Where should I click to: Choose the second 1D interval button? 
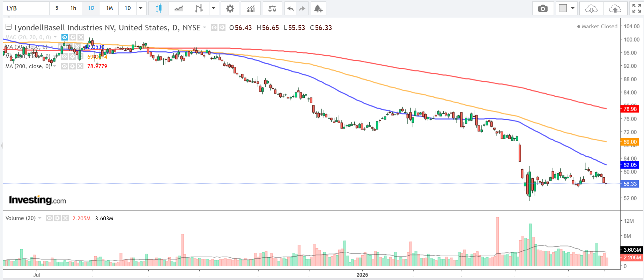point(128,8)
